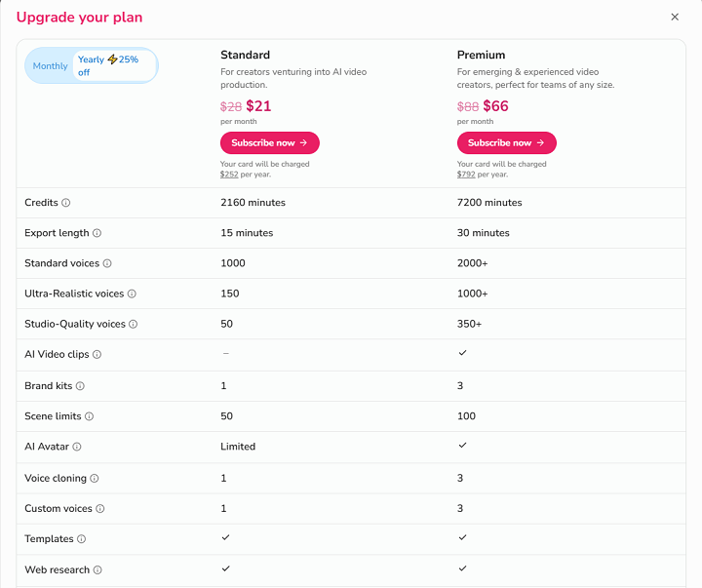The width and height of the screenshot is (702, 588).
Task: Switch billing to Monthly
Action: pos(51,66)
